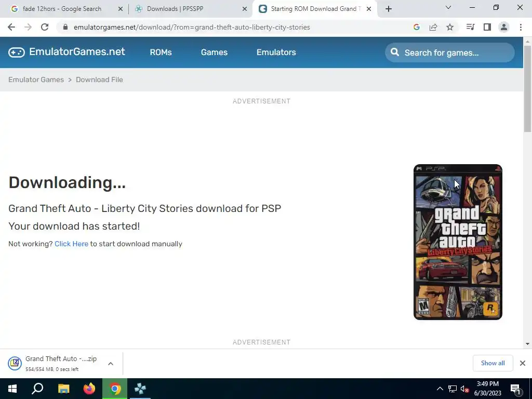Open the Games menu
Viewport: 532px width, 399px height.
(x=214, y=52)
